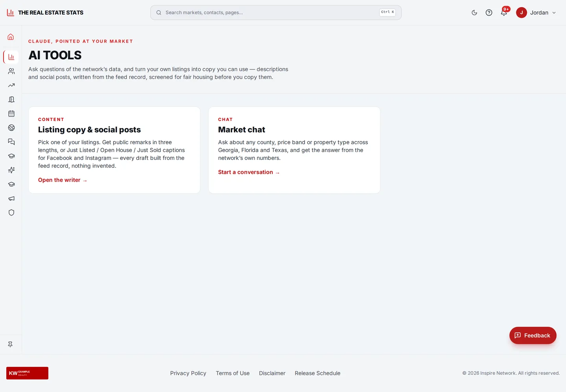Click the Market chat card heading

click(242, 130)
